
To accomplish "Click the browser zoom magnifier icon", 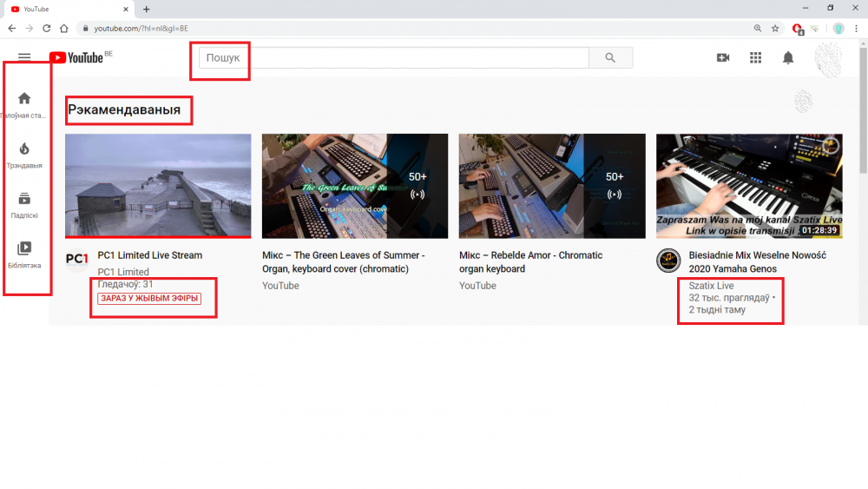I will pyautogui.click(x=757, y=29).
